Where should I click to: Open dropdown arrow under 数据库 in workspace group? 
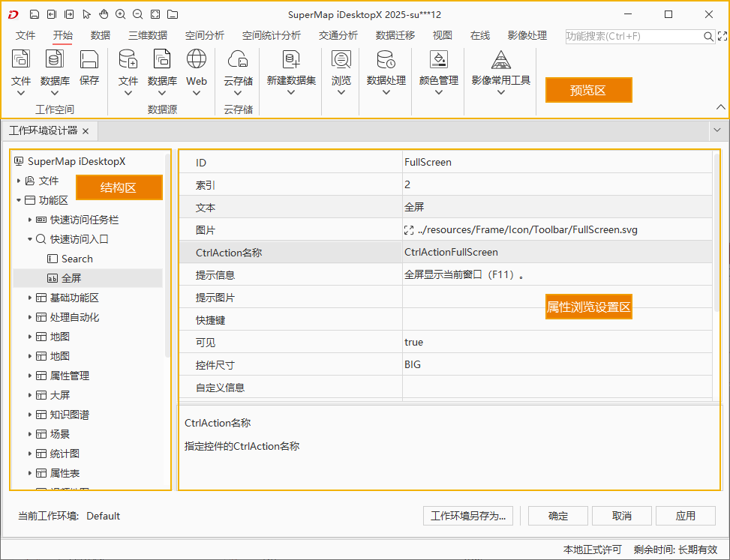tap(55, 94)
